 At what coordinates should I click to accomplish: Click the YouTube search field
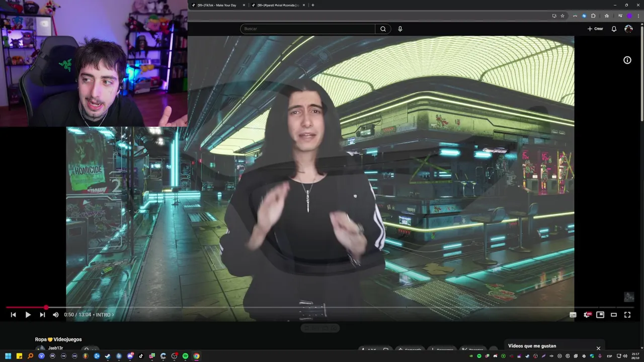click(307, 29)
